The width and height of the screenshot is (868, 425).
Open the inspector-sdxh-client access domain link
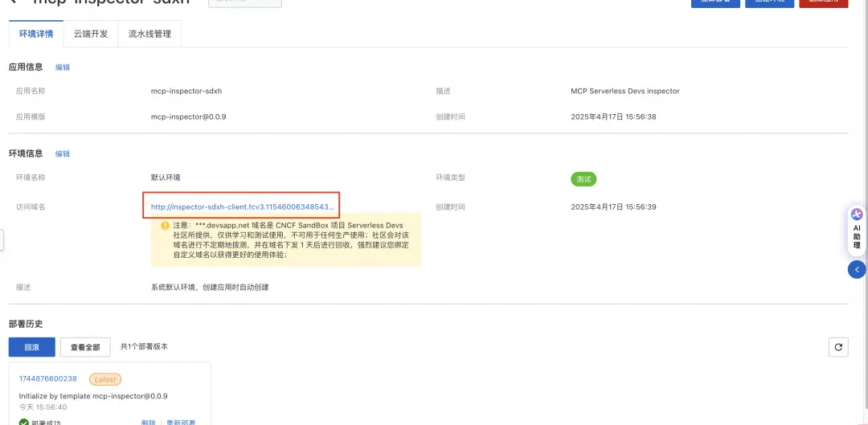click(243, 207)
